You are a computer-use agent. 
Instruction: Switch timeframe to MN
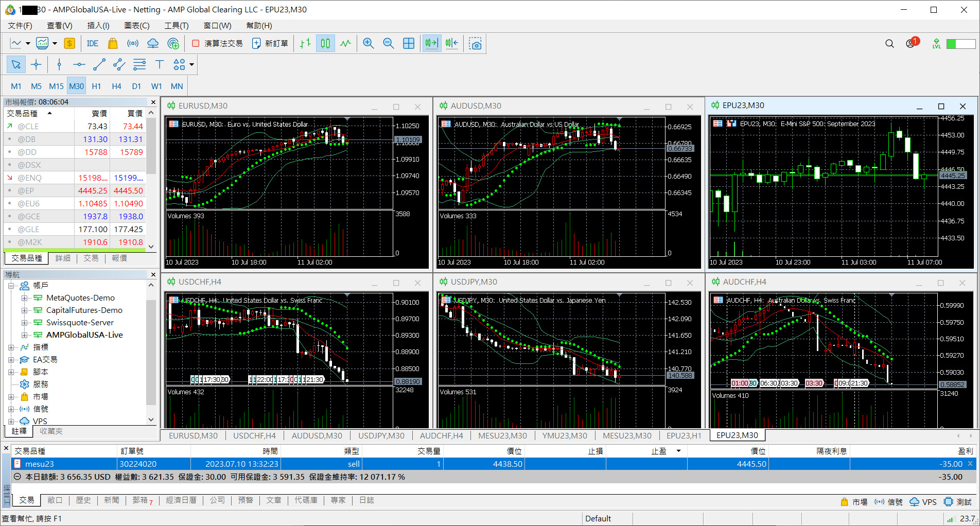(177, 86)
